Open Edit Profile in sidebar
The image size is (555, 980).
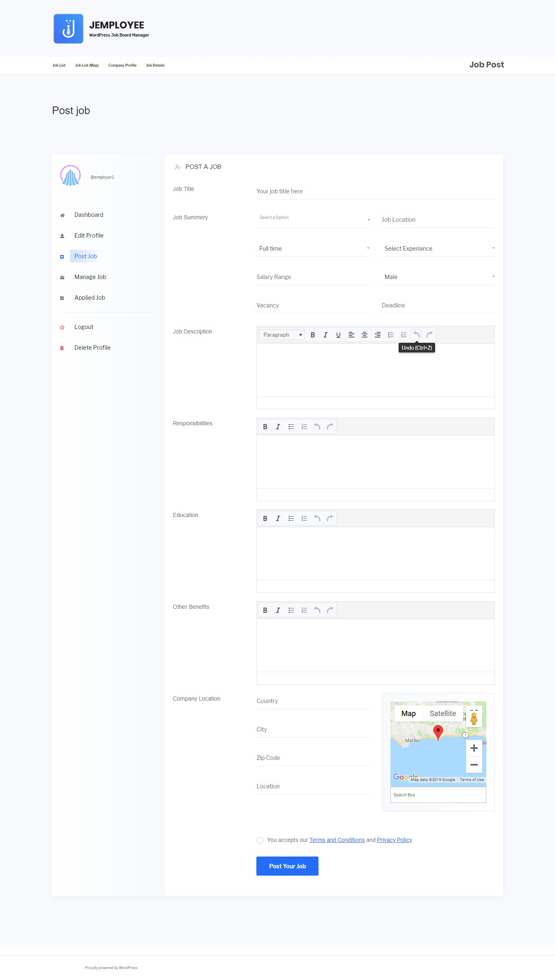(89, 236)
